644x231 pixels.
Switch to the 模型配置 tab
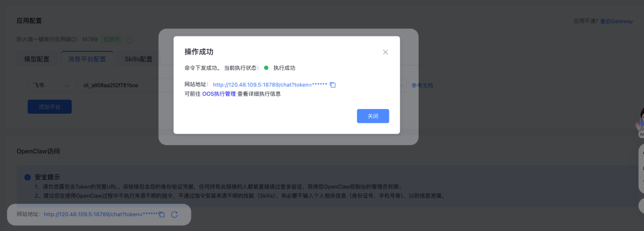point(37,59)
